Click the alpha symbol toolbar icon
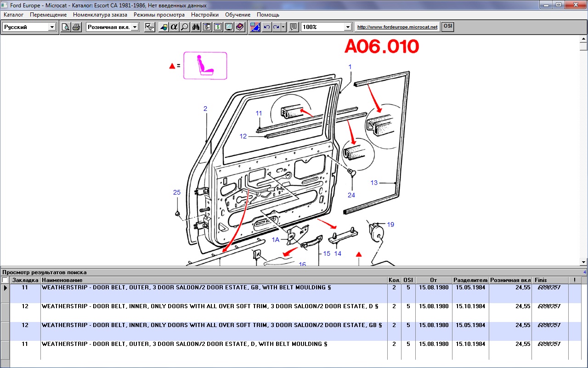The image size is (588, 368). pyautogui.click(x=174, y=27)
